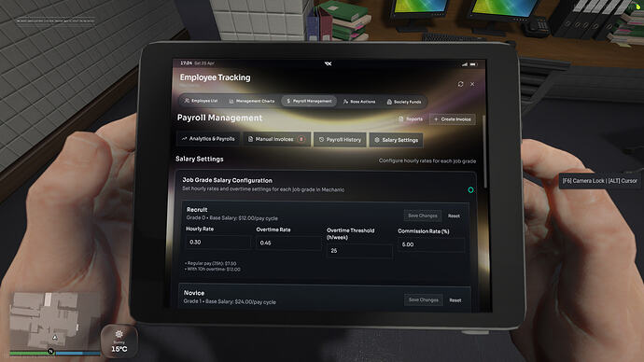Click the 'Regular pay (25h): $7.50' note
The height and width of the screenshot is (362, 644).
[x=211, y=263]
